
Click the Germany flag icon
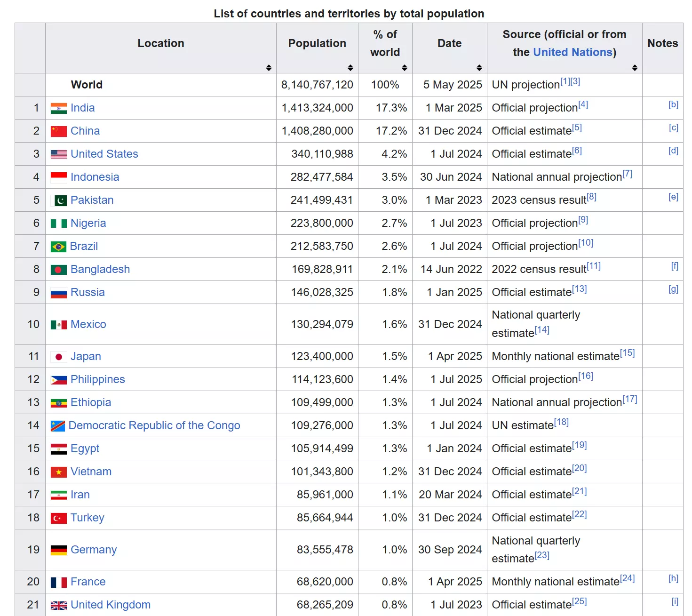pos(59,550)
